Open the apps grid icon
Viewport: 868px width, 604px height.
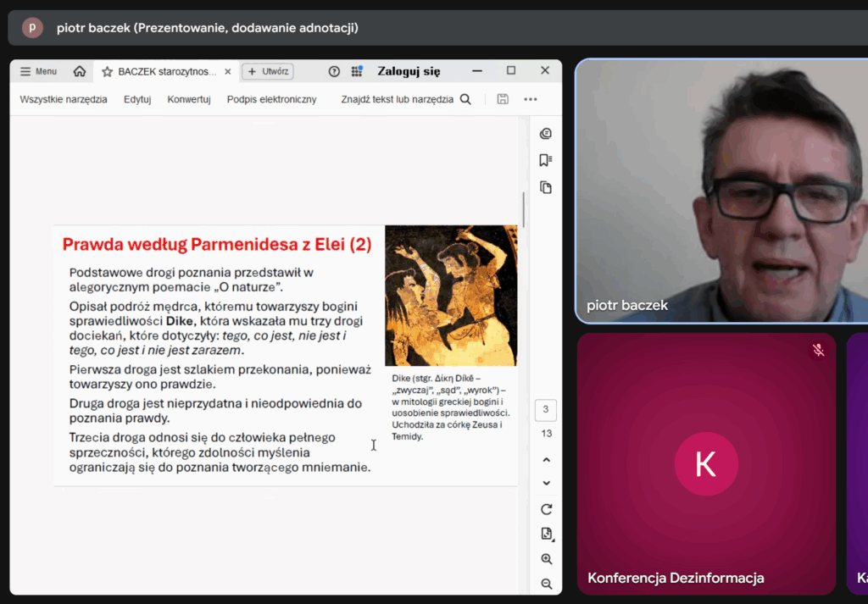click(357, 71)
